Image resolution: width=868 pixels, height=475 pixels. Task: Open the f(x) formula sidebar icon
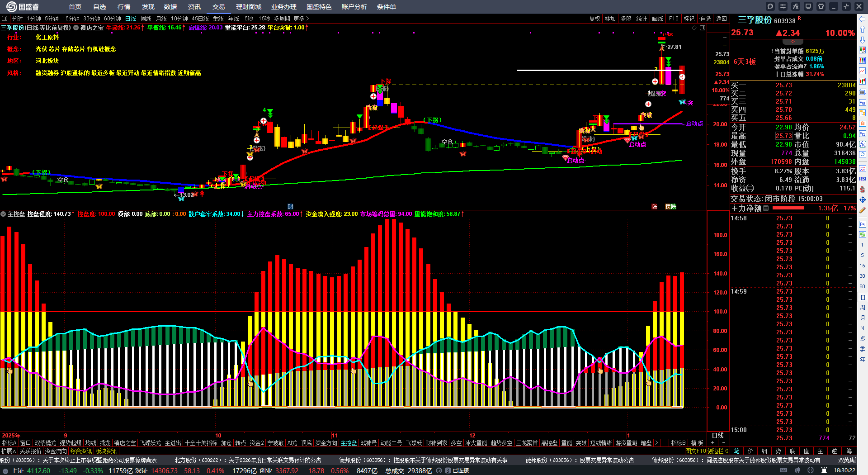tap(863, 144)
